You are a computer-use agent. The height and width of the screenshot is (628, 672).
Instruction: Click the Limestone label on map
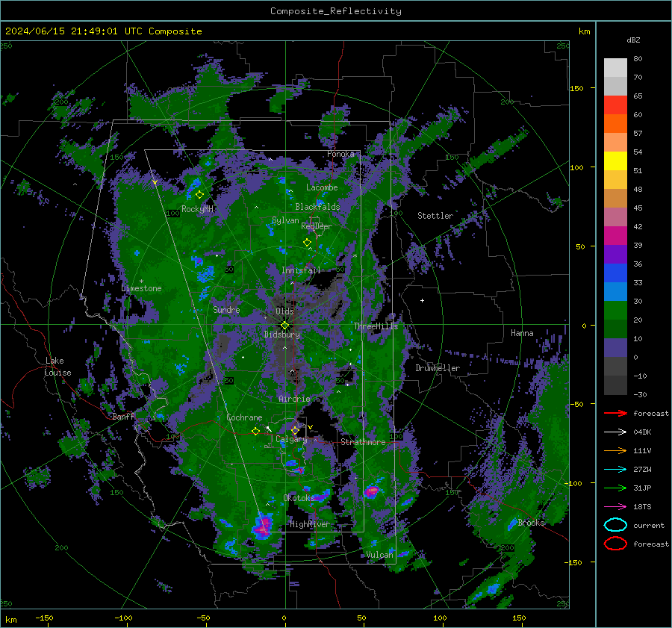(141, 288)
